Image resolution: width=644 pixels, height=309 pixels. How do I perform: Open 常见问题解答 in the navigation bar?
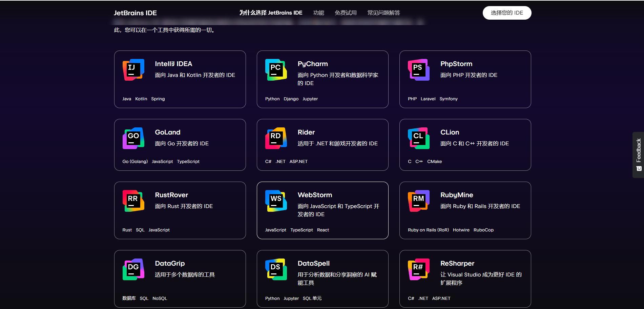[383, 13]
